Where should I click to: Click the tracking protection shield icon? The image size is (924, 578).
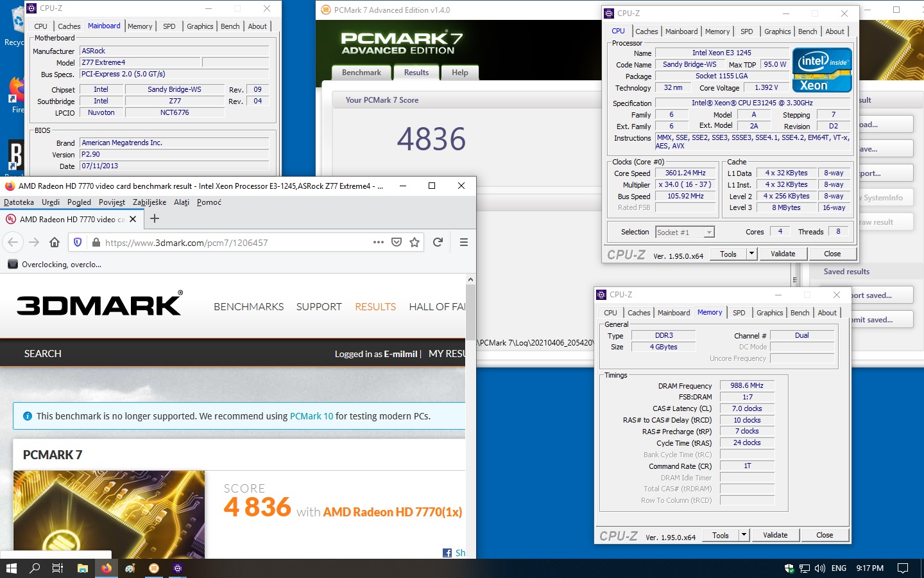[78, 242]
